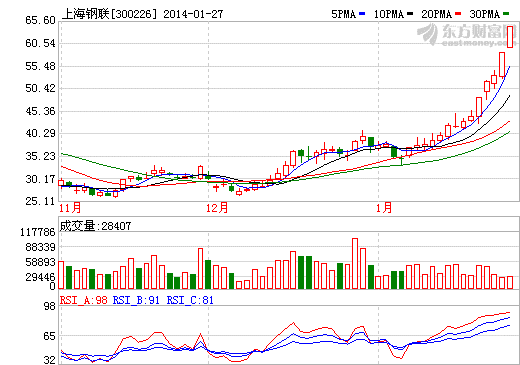Click the blue 5PMA legend swatch

point(362,14)
